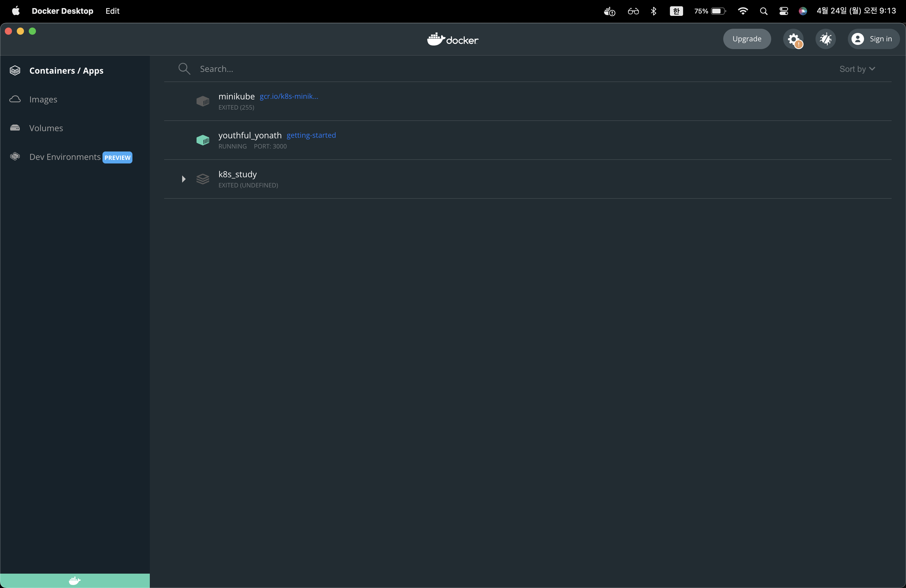
Task: Click the Upgrade button
Action: coord(747,39)
